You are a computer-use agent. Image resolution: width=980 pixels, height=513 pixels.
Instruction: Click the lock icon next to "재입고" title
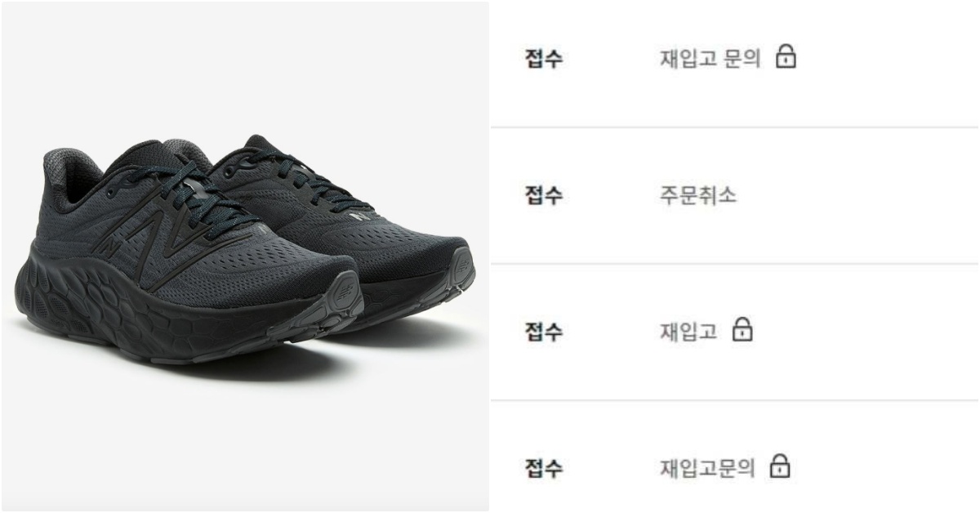click(x=742, y=330)
